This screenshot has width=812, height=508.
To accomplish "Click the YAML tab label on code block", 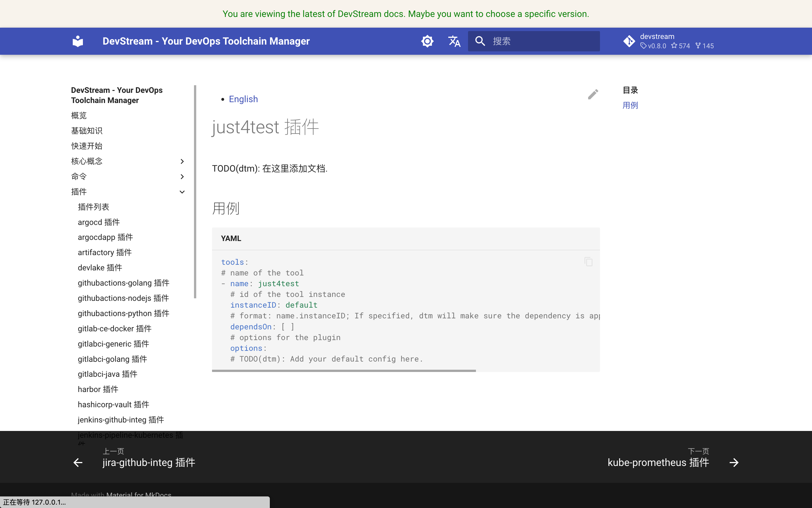I will [231, 238].
